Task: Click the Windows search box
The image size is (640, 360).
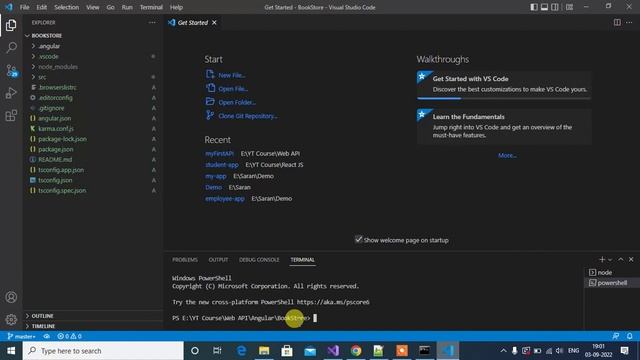Action: tap(103, 351)
